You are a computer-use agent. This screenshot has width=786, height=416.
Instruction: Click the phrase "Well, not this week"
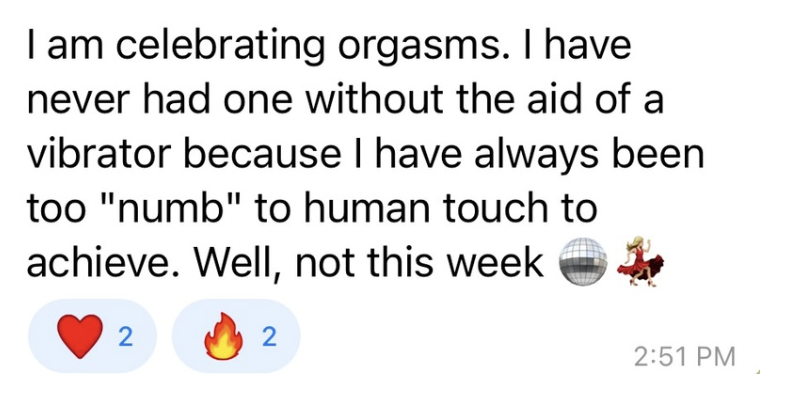click(368, 263)
